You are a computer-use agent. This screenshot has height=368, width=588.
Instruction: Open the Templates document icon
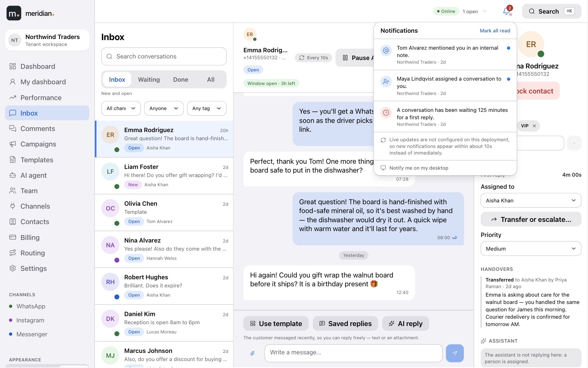point(13,160)
